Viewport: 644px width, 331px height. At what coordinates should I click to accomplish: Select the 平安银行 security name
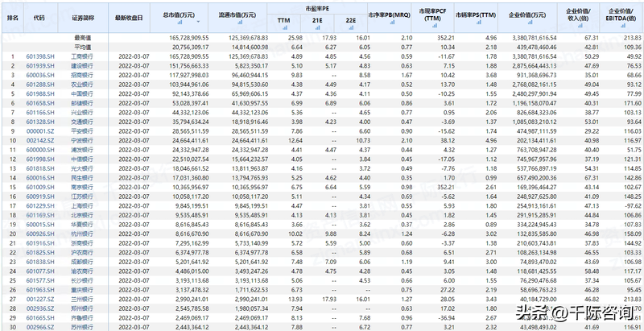click(x=82, y=131)
